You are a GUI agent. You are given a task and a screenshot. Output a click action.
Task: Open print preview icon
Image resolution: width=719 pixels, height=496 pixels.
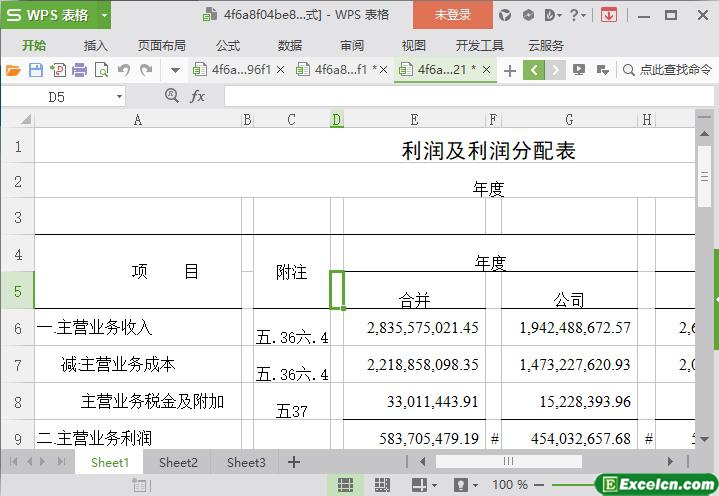(x=101, y=70)
